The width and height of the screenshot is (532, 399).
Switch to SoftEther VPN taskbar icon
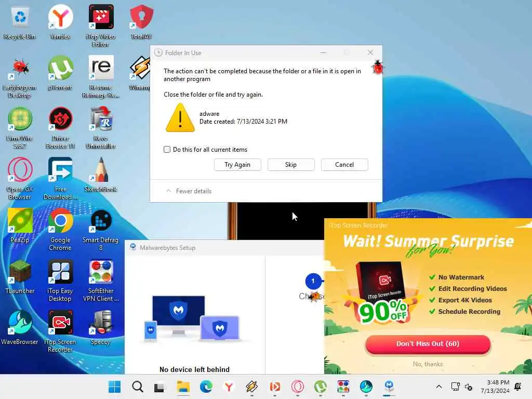click(x=343, y=387)
